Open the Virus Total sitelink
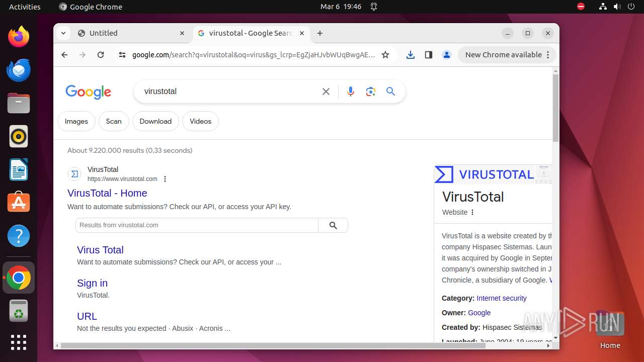 click(x=100, y=250)
